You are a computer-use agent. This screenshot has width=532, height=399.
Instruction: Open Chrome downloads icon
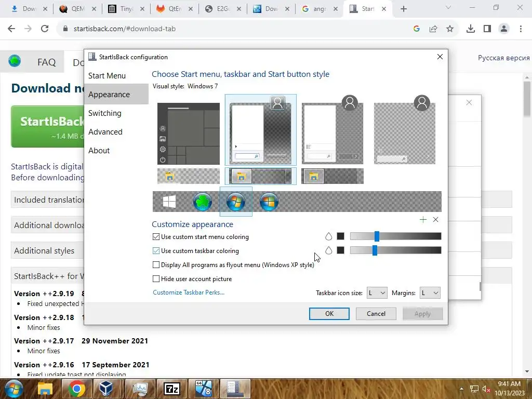[x=471, y=29]
